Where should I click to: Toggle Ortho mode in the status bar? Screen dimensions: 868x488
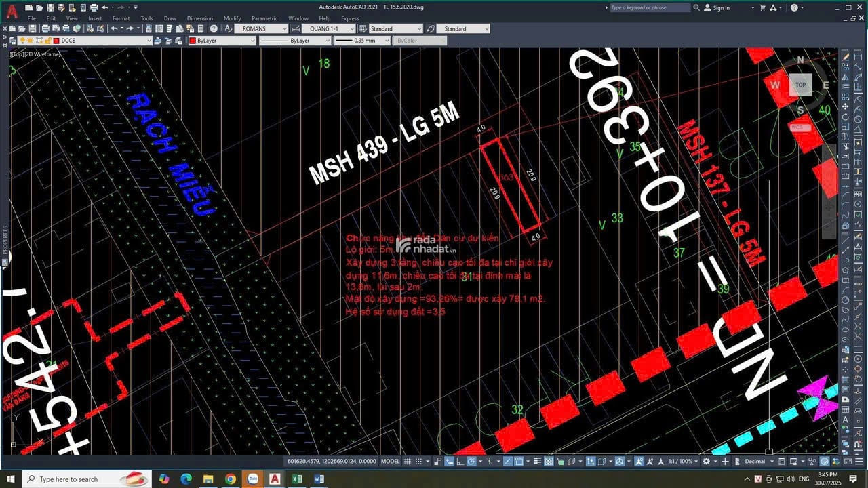tap(458, 462)
